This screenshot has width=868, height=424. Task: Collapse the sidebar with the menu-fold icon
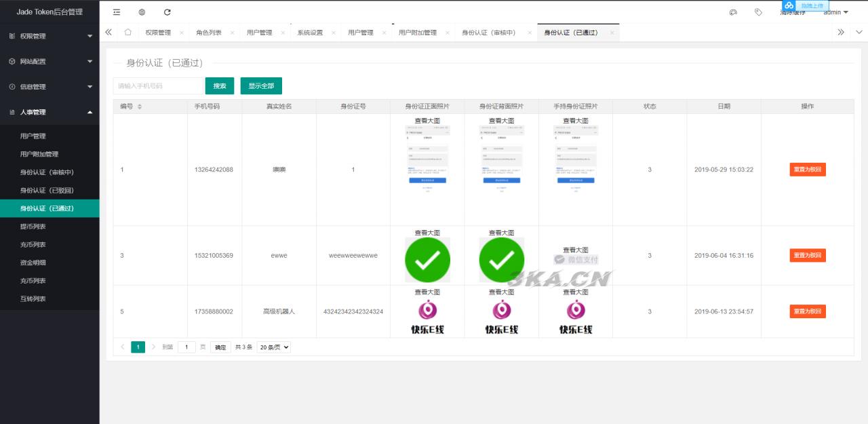click(x=117, y=12)
